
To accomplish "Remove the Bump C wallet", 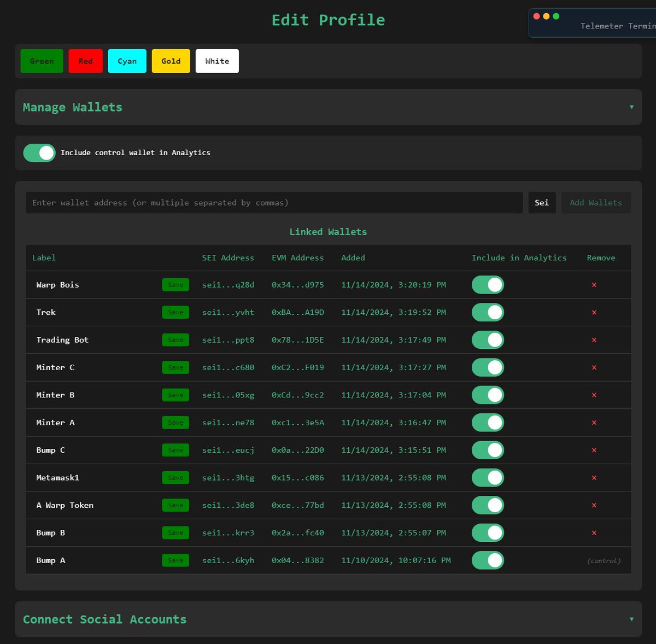I will pyautogui.click(x=594, y=450).
